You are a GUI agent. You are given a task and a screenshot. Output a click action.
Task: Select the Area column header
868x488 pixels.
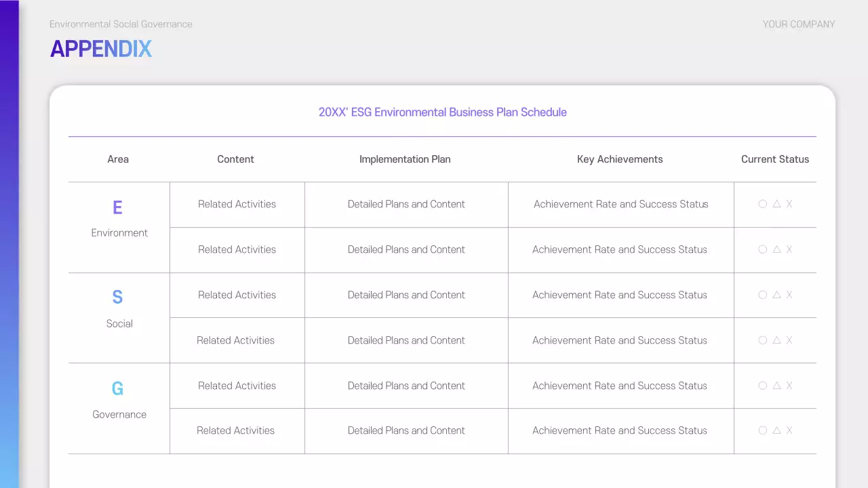coord(118,159)
